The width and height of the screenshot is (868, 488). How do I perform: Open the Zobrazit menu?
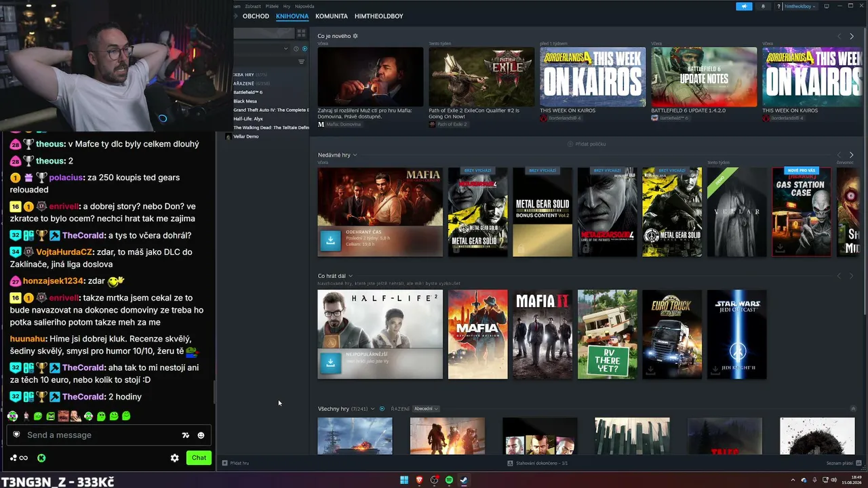[x=253, y=6]
